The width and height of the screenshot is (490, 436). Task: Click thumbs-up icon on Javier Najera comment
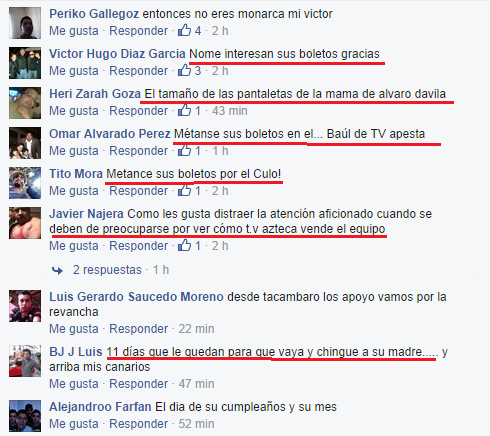click(x=184, y=245)
